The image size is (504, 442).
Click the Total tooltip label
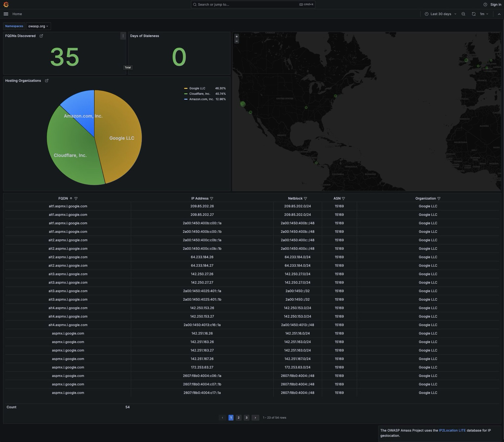point(128,68)
